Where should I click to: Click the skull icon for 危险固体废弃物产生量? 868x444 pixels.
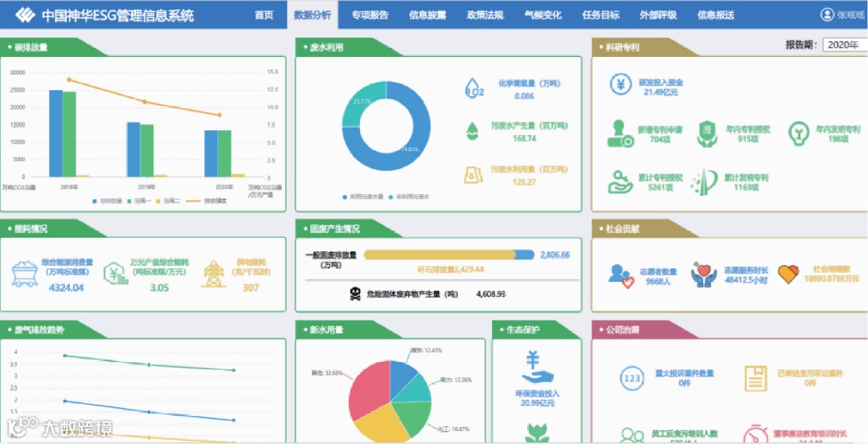click(x=355, y=295)
